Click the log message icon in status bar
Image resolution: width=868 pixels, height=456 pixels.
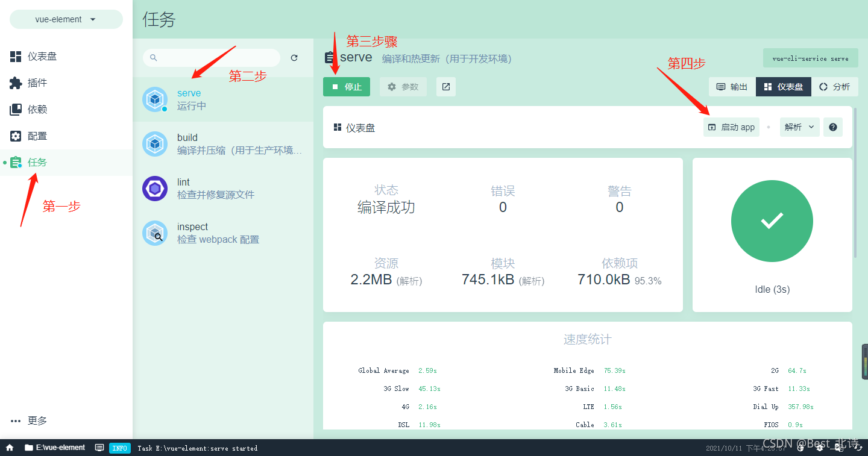(x=99, y=448)
